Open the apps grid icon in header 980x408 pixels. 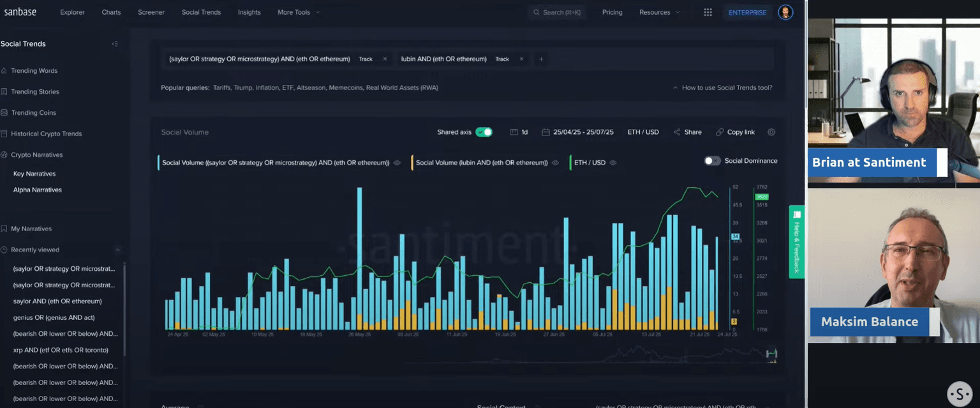(708, 12)
